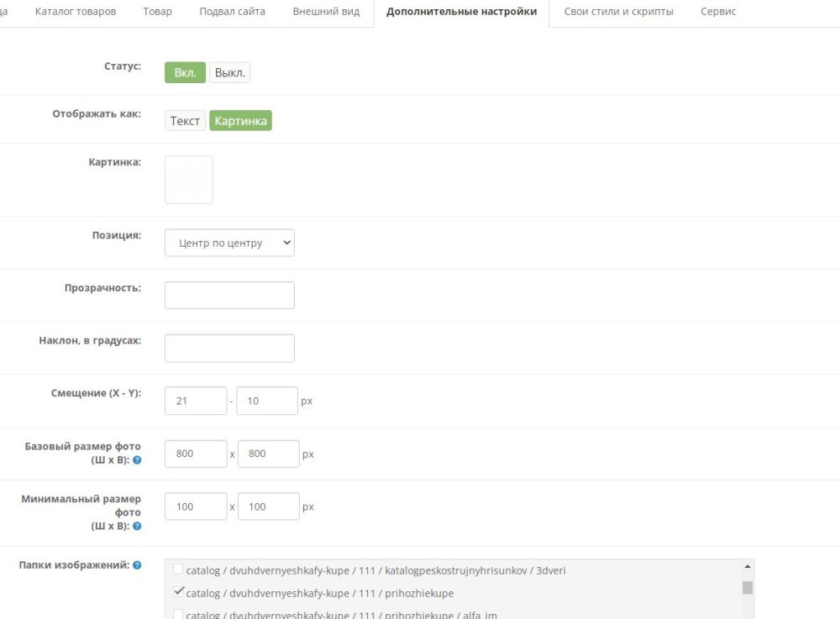Click the watermark image thumbnail

coord(188,179)
